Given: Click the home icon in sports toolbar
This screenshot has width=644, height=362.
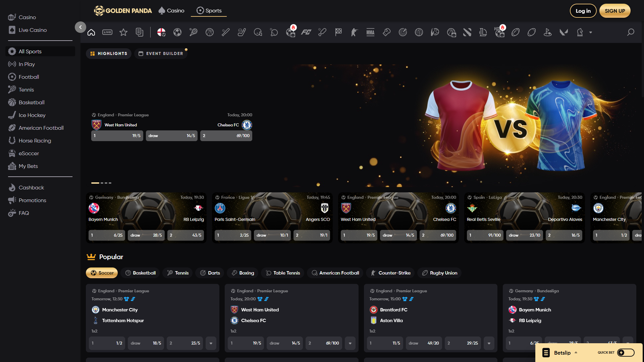Looking at the screenshot, I should click(91, 32).
